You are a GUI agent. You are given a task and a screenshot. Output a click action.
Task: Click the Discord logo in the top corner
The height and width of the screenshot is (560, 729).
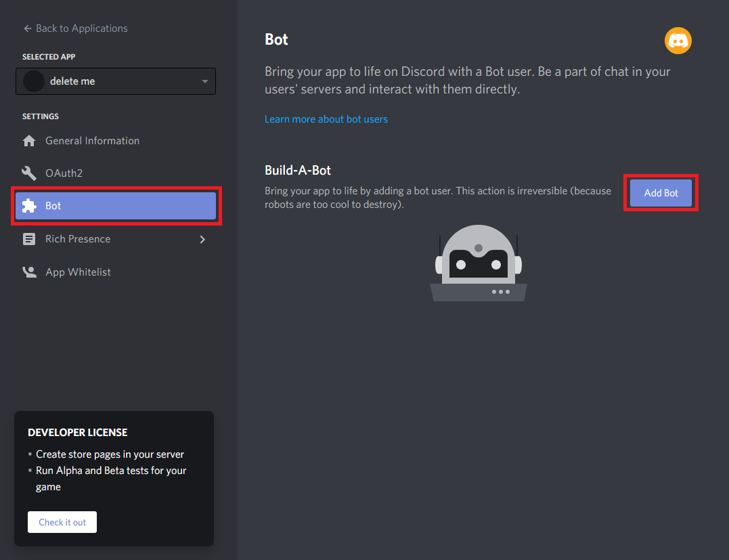pyautogui.click(x=678, y=41)
